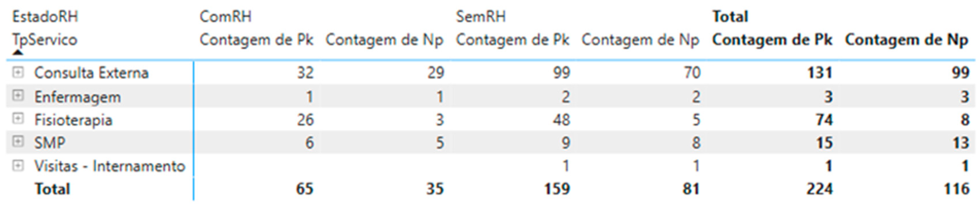Expand the Enfermagem row
Image resolution: width=980 pixels, height=209 pixels.
(x=18, y=96)
